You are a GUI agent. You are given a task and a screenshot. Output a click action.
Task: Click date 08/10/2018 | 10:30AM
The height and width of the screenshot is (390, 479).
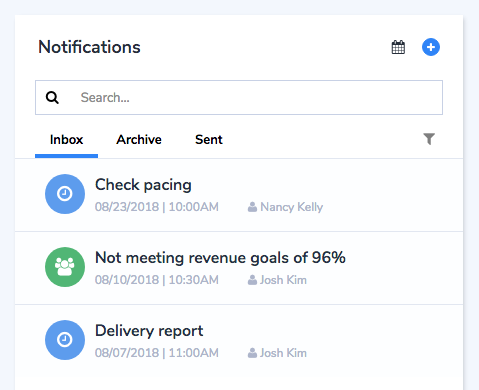[x=157, y=280]
